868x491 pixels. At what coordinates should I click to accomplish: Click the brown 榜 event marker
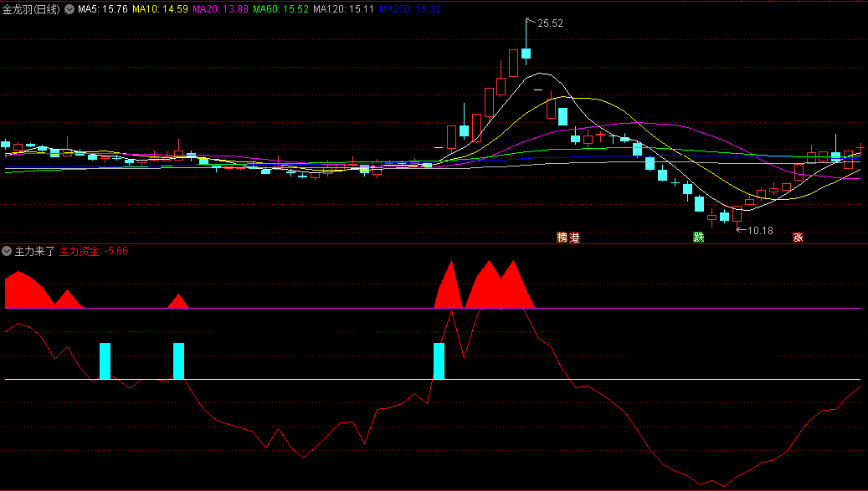click(562, 238)
